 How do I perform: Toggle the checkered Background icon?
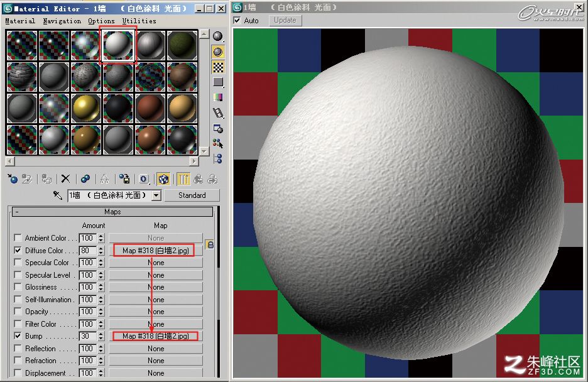(x=218, y=67)
